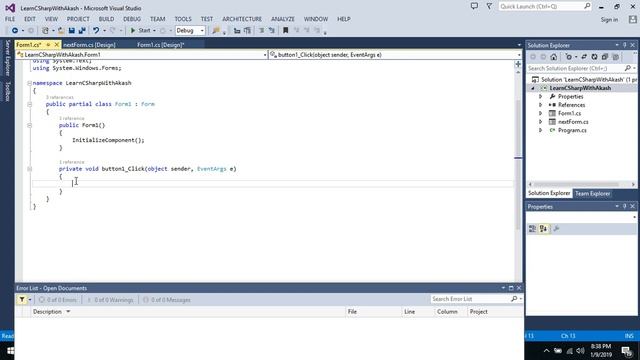Viewport: 640px width, 360px height.
Task: Expand the Program.cs node
Action: click(540, 130)
